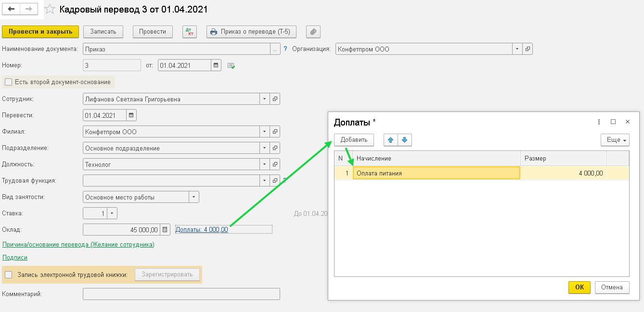Open calendar picker next to document date

216,65
